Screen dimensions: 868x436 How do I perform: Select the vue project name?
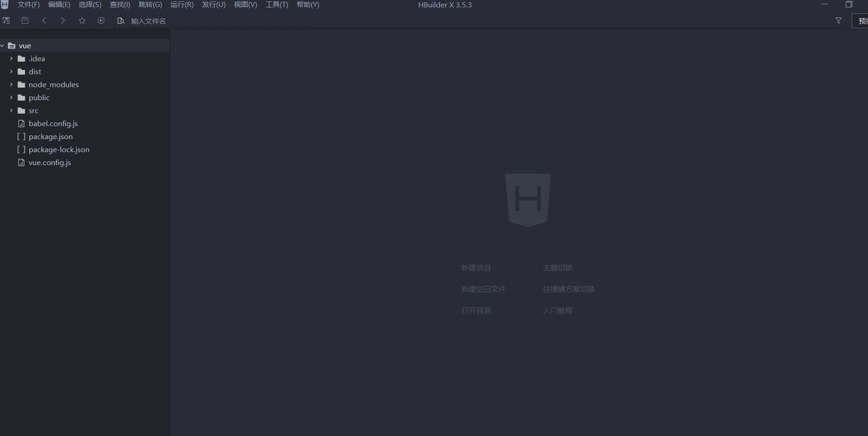pyautogui.click(x=25, y=46)
